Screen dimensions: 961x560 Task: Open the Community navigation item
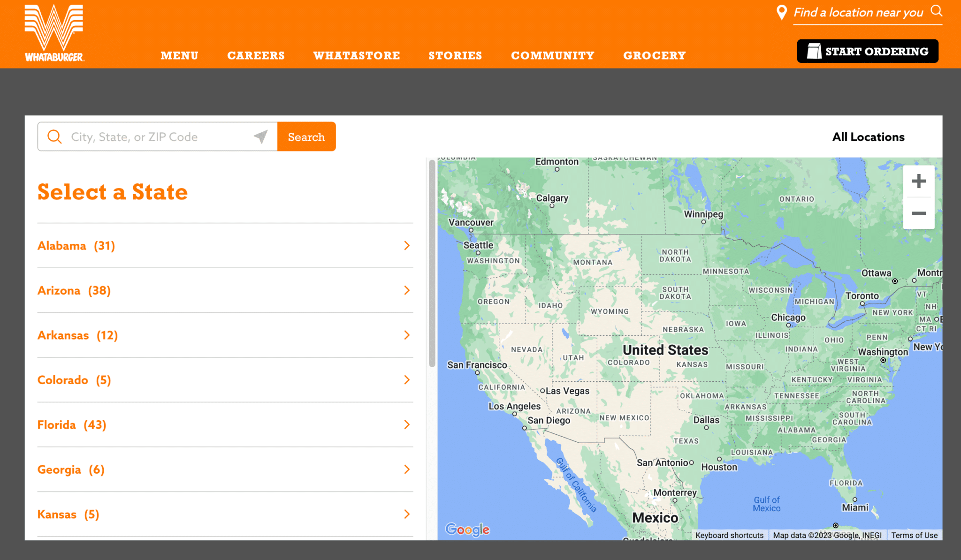click(x=553, y=55)
